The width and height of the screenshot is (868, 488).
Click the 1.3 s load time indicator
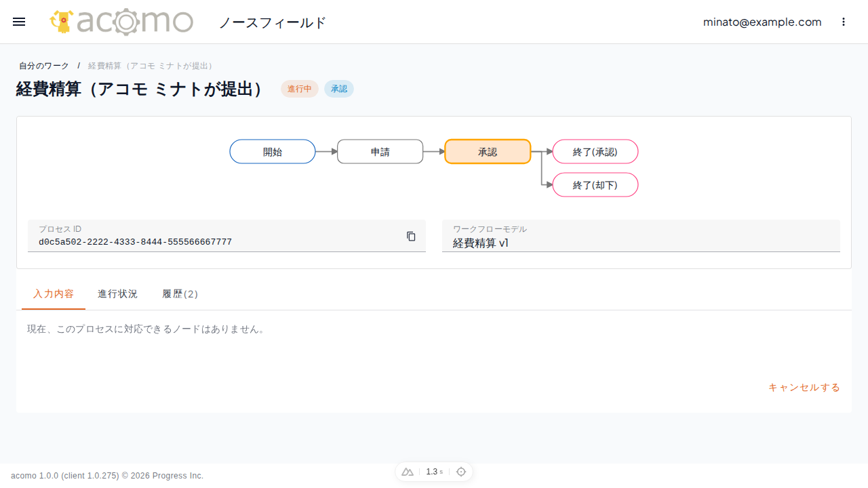[434, 472]
